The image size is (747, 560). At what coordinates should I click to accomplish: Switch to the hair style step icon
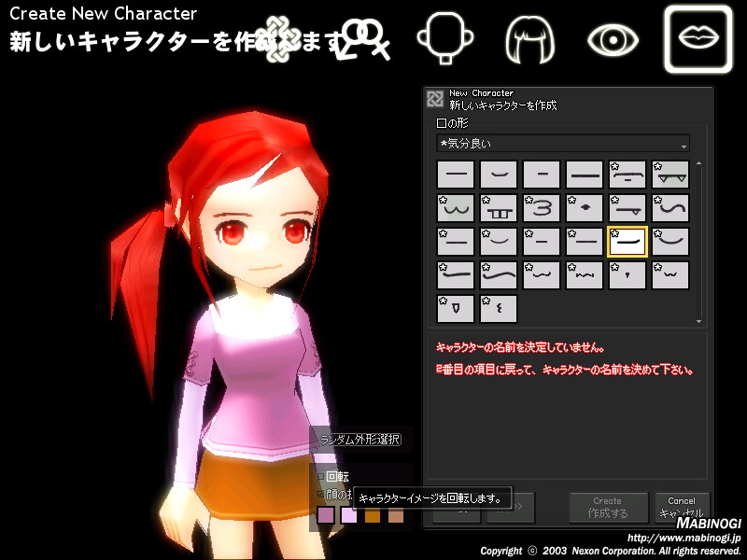529,39
